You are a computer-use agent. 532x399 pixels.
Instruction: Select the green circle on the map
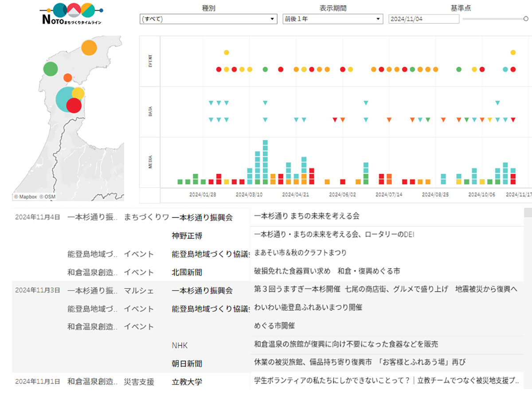tap(51, 69)
